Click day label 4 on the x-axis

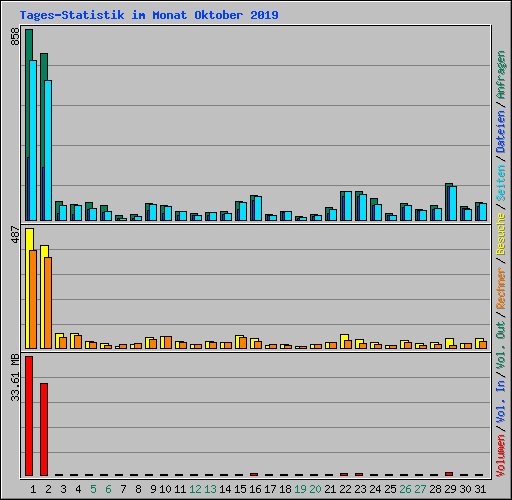pyautogui.click(x=78, y=489)
